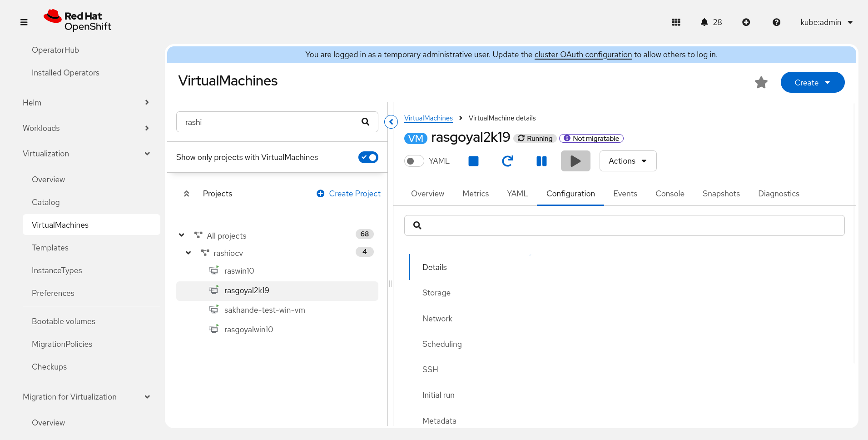
Task: Toggle the YAML switch
Action: click(x=414, y=161)
